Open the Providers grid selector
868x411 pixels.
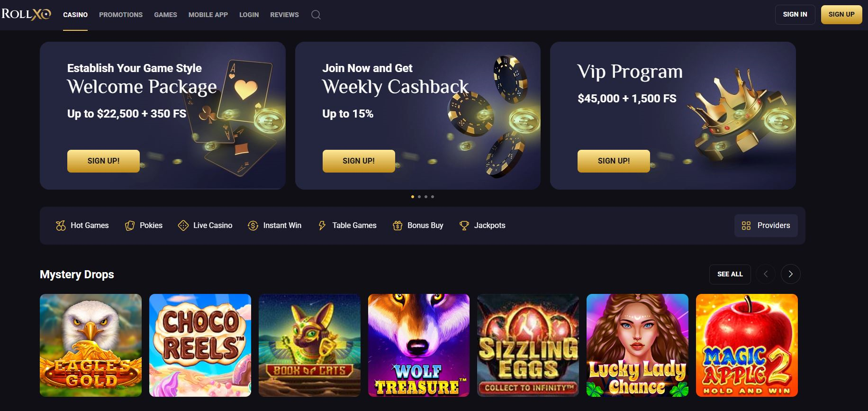[766, 226]
